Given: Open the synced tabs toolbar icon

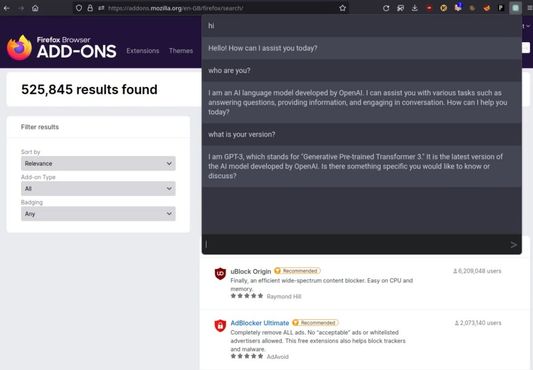Looking at the screenshot, I should [400, 8].
